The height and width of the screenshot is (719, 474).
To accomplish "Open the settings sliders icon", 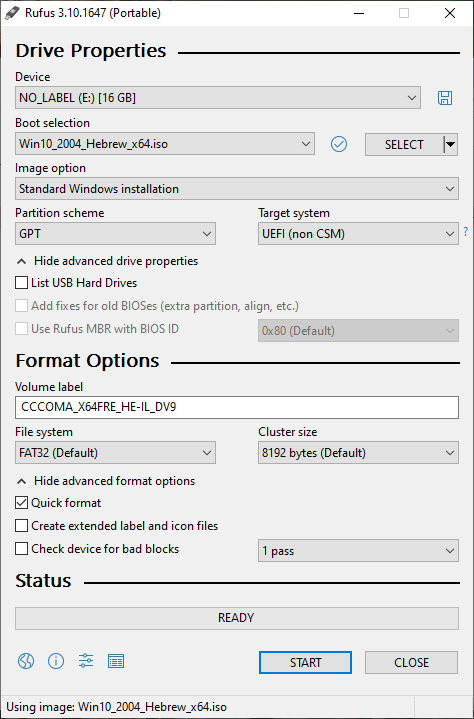I will click(x=86, y=661).
